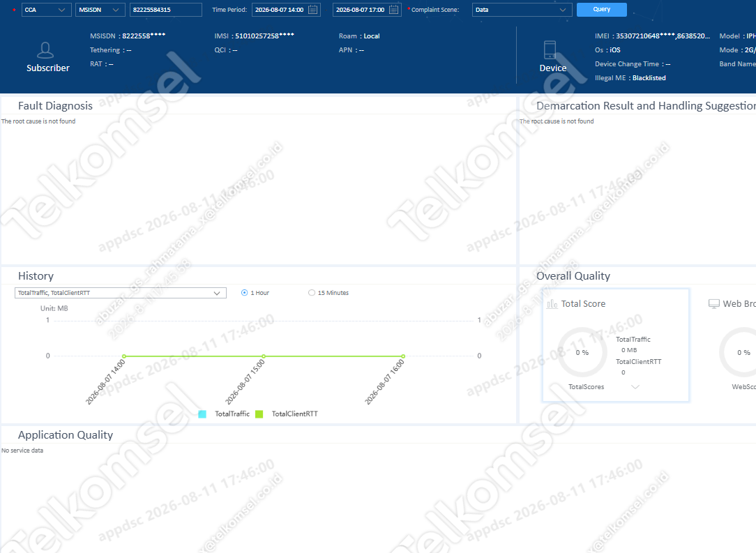Open the CCA dropdown
This screenshot has height=553, width=756.
46,10
